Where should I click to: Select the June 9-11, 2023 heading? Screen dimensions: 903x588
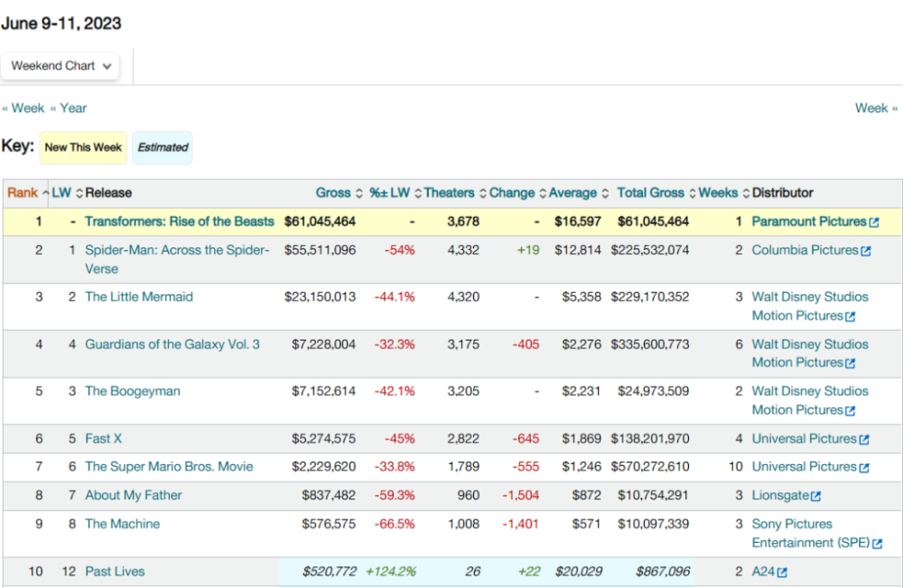click(61, 23)
